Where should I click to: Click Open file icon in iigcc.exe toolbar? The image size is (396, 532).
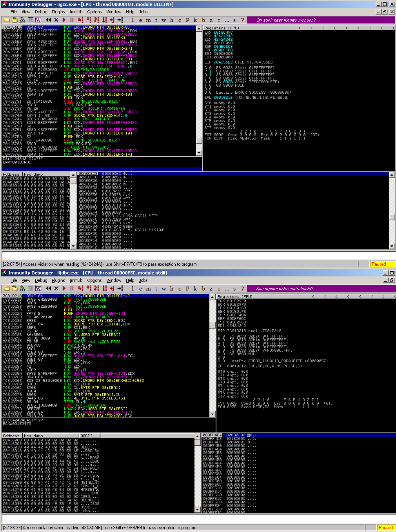[7, 20]
